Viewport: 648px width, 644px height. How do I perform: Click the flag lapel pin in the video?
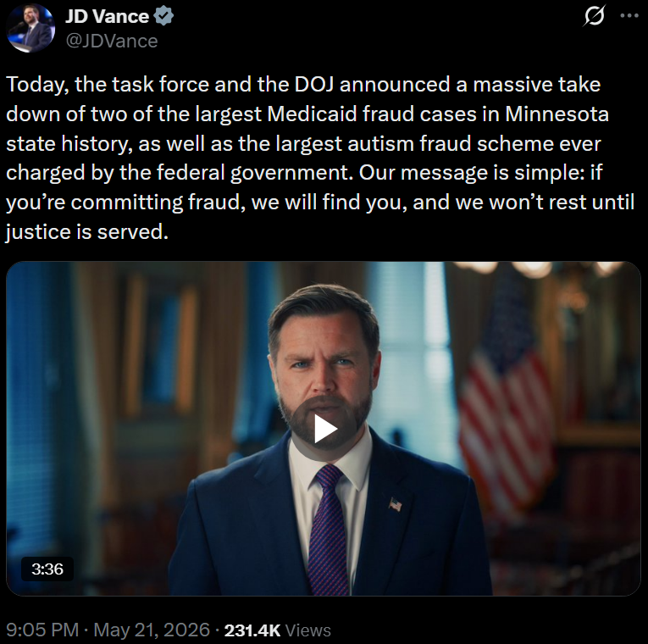pos(395,504)
